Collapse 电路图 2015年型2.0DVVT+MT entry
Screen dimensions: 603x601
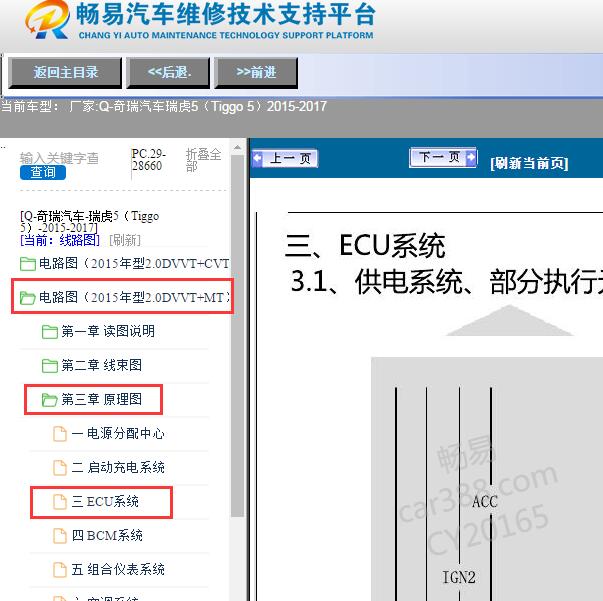(x=134, y=297)
